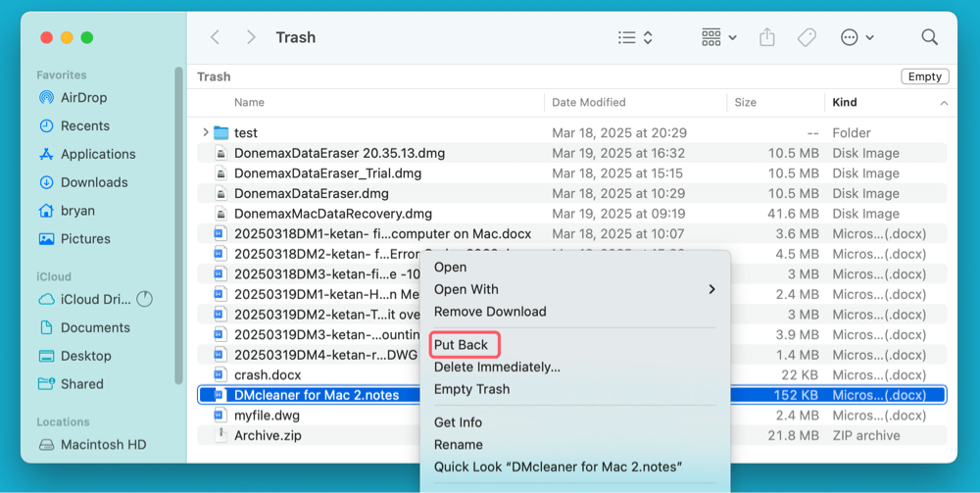Open the list view switcher
The height and width of the screenshot is (493, 980).
coord(635,37)
